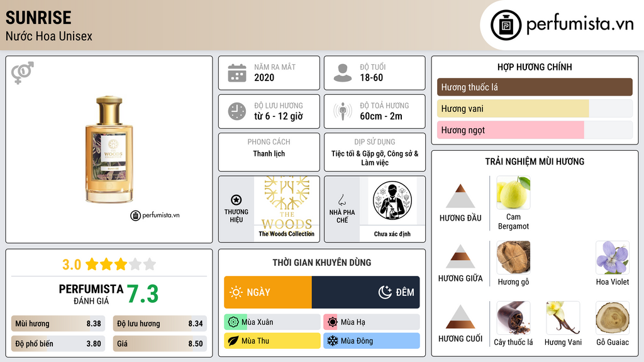Click the Hương giữa pyramid icon
The width and height of the screenshot is (644, 362).
point(460,256)
